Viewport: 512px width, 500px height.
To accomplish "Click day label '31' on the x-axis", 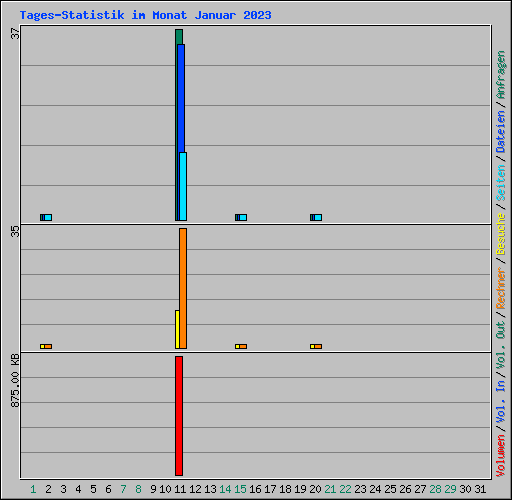I will (x=480, y=489).
